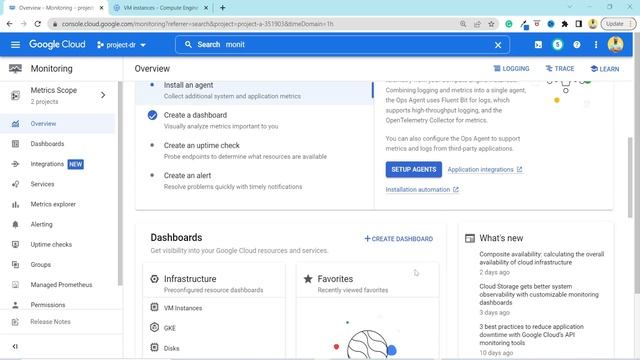This screenshot has width=640, height=360.
Task: Open browser extensions puzzle icon
Action: 564,24
